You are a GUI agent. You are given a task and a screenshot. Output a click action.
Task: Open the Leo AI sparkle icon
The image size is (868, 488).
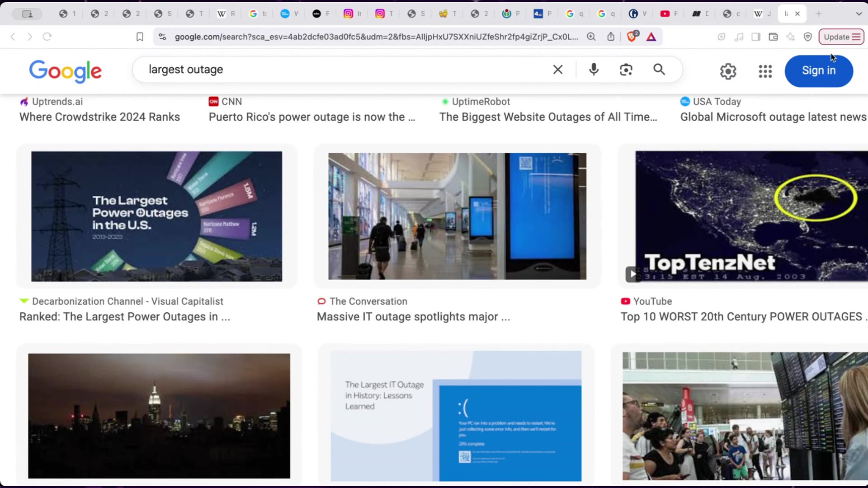[x=791, y=37]
